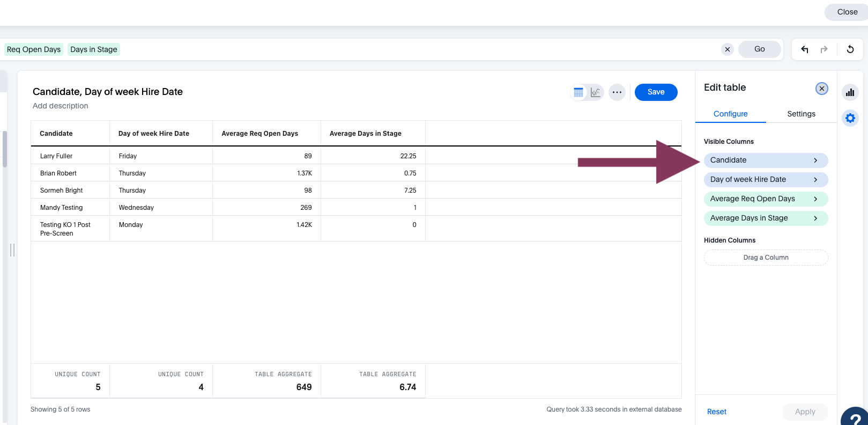This screenshot has height=425, width=868.
Task: Select the Settings tab
Action: coord(801,114)
